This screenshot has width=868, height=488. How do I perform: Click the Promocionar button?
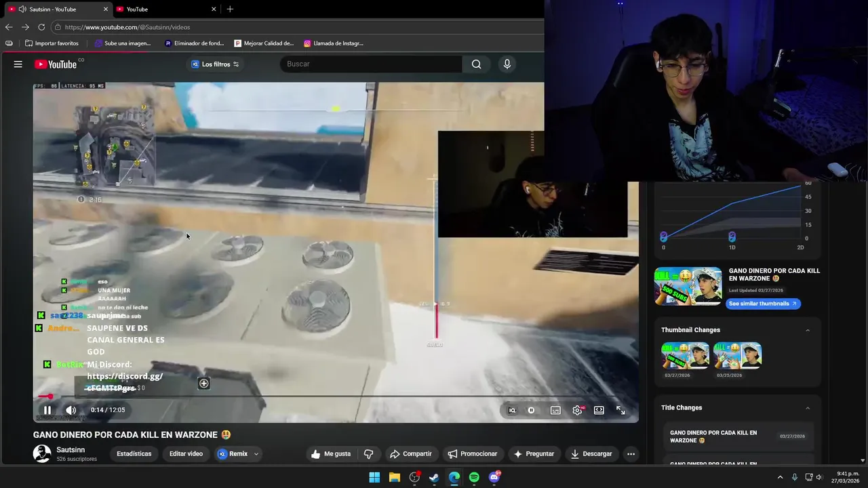pos(473,454)
